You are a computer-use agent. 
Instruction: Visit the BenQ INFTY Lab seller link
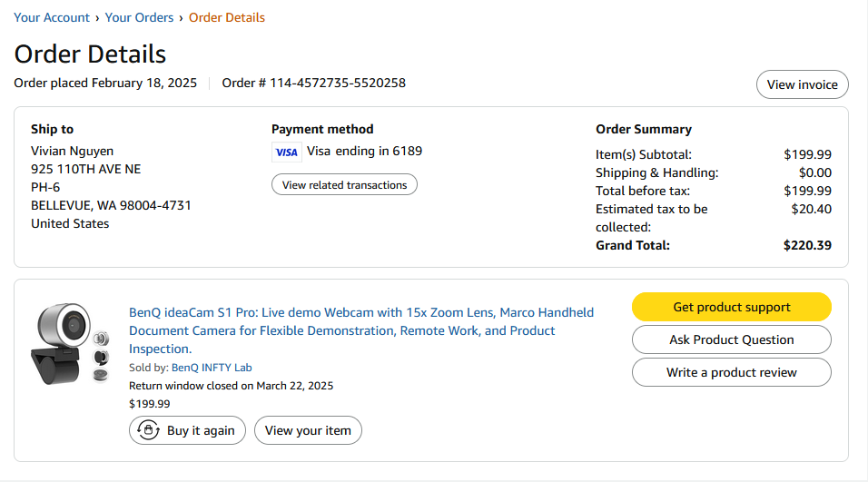[212, 368]
